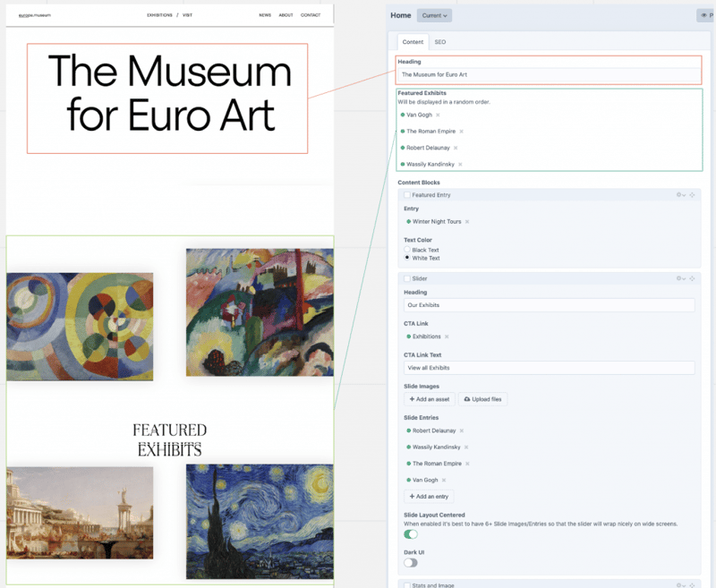The height and width of the screenshot is (588, 716).
Task: Open Featured Entry block settings gear menu
Action: click(x=680, y=194)
